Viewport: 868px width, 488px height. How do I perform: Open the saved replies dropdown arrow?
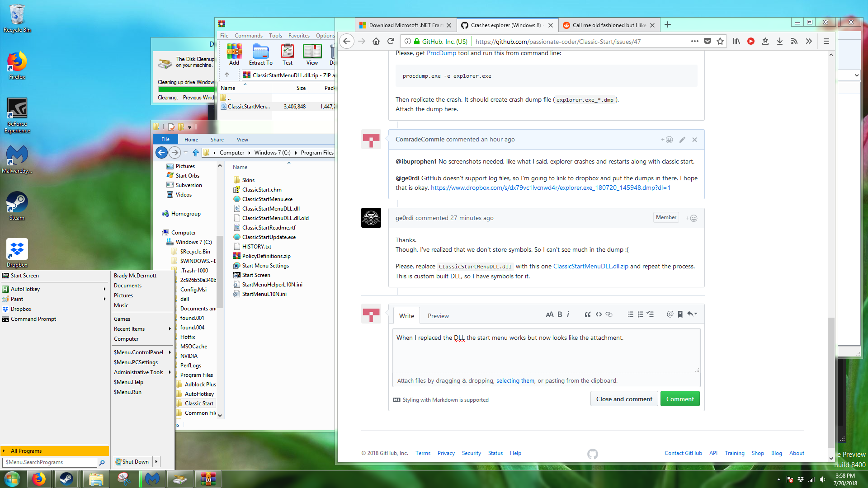click(x=692, y=314)
